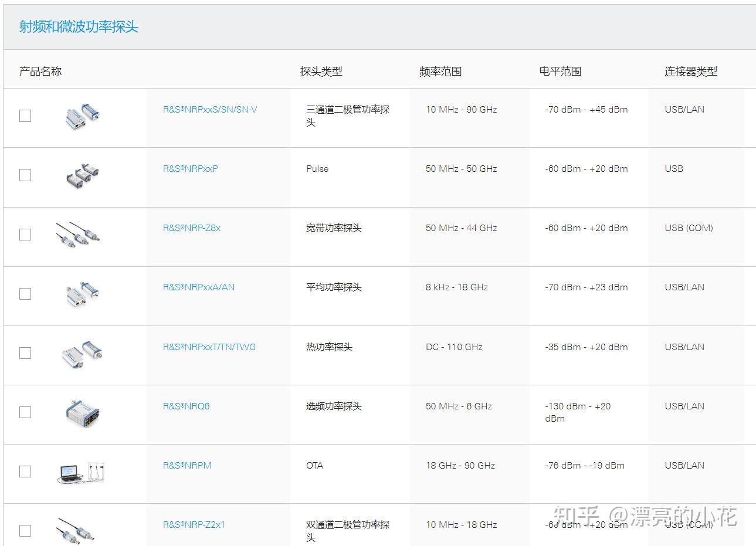Click the 10 MHz - 90 GHz frequency cell
This screenshot has height=546, width=756.
(462, 110)
